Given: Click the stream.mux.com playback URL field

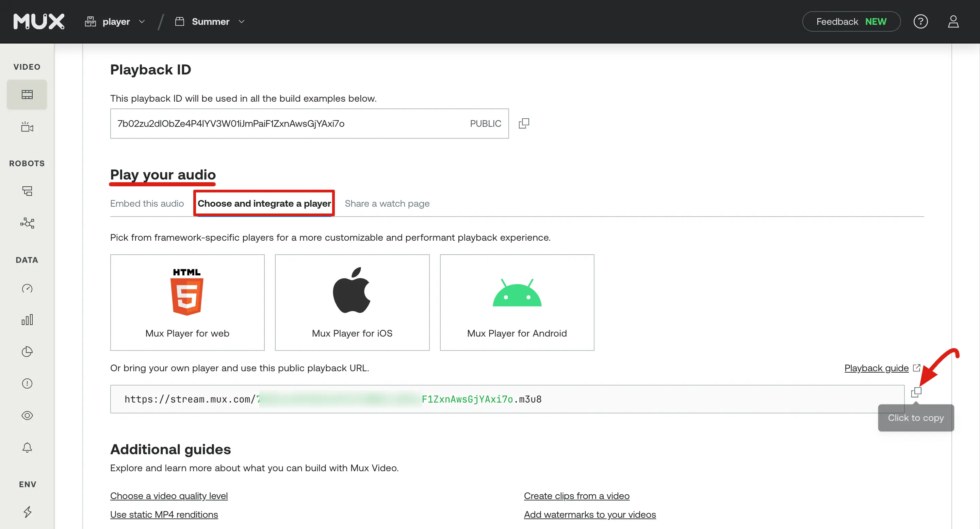Looking at the screenshot, I should 507,399.
